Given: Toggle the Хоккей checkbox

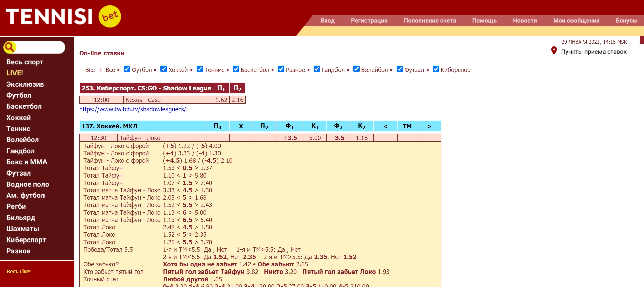Looking at the screenshot, I should click(164, 69).
